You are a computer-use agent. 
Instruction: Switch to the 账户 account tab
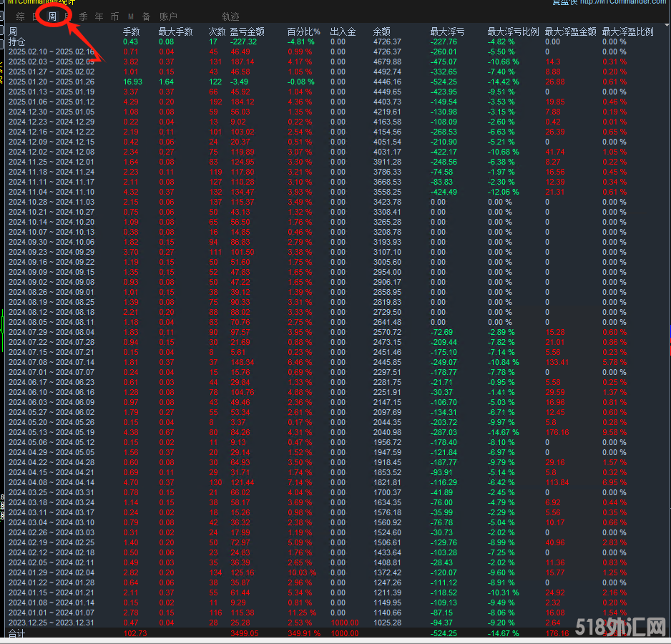[x=168, y=16]
